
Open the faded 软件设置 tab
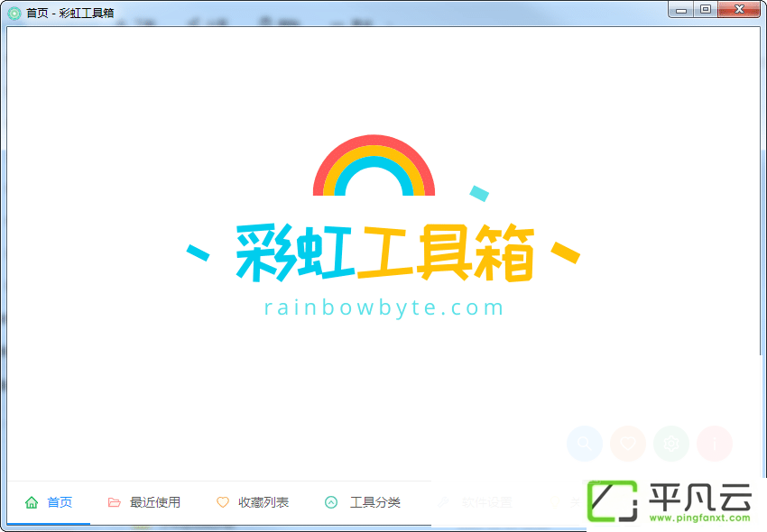pos(476,502)
